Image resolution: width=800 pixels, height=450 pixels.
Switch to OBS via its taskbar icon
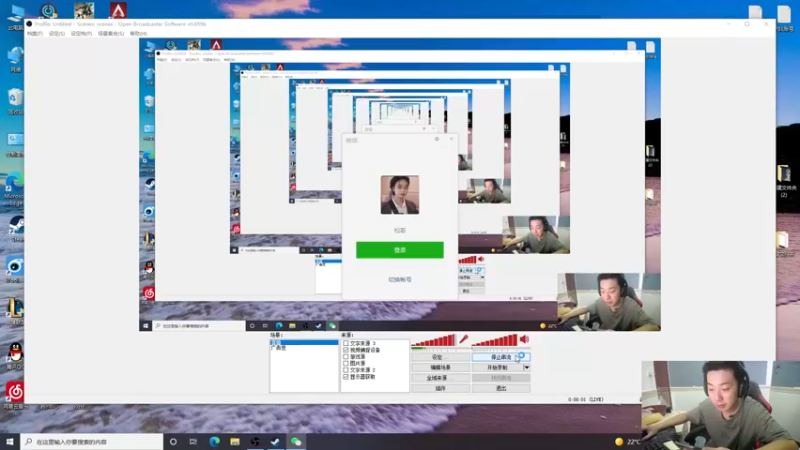pos(255,441)
